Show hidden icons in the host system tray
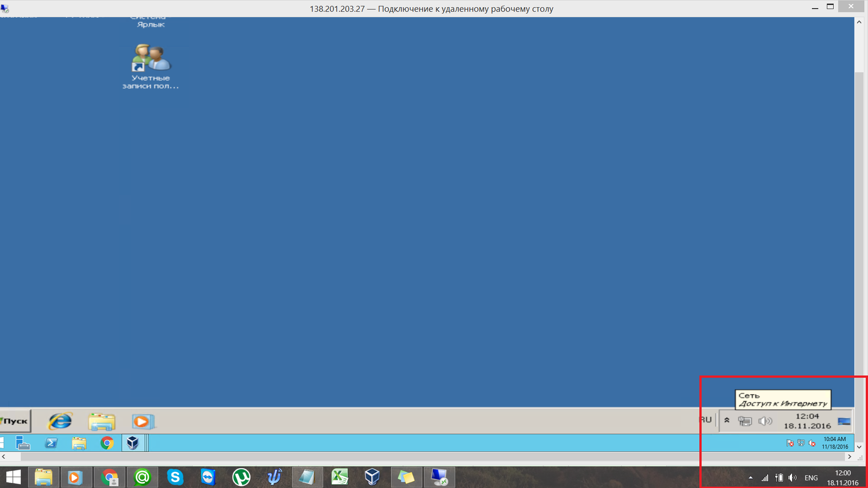 (750, 478)
